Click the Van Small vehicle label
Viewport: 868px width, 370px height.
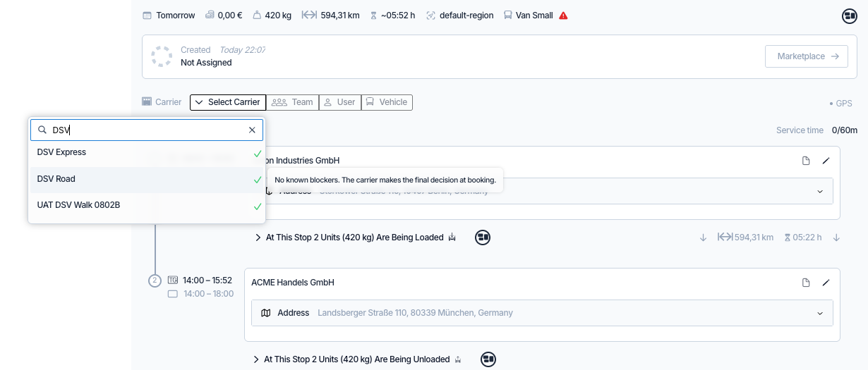point(534,16)
